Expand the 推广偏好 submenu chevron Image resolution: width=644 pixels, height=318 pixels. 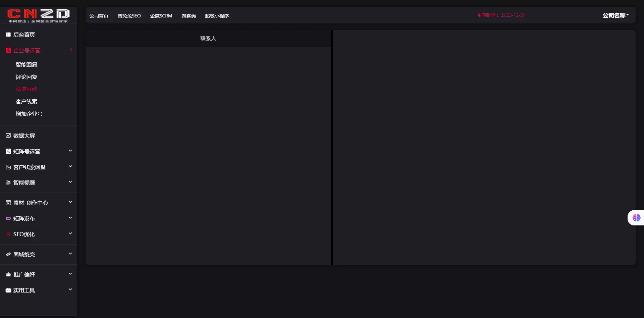(70, 274)
